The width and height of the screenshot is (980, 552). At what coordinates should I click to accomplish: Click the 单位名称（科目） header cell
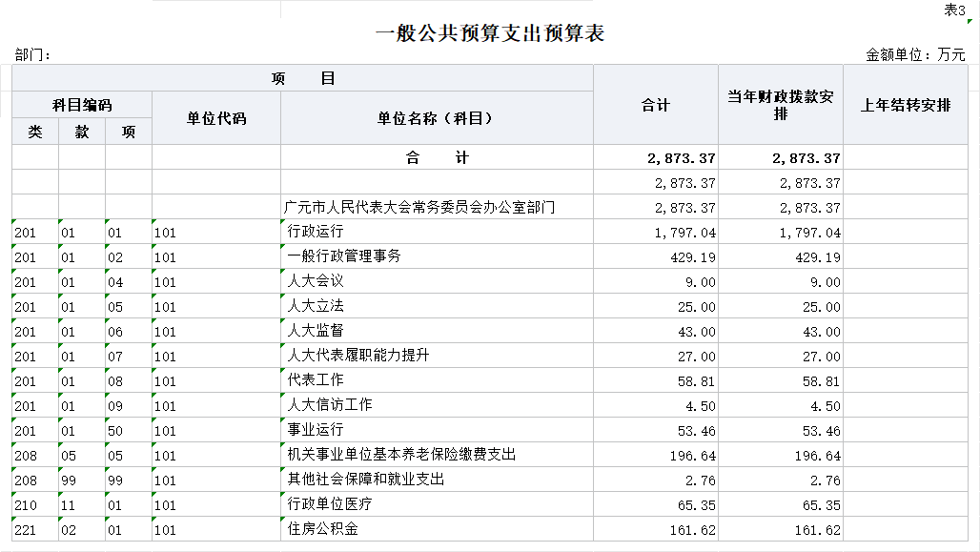pos(436,118)
